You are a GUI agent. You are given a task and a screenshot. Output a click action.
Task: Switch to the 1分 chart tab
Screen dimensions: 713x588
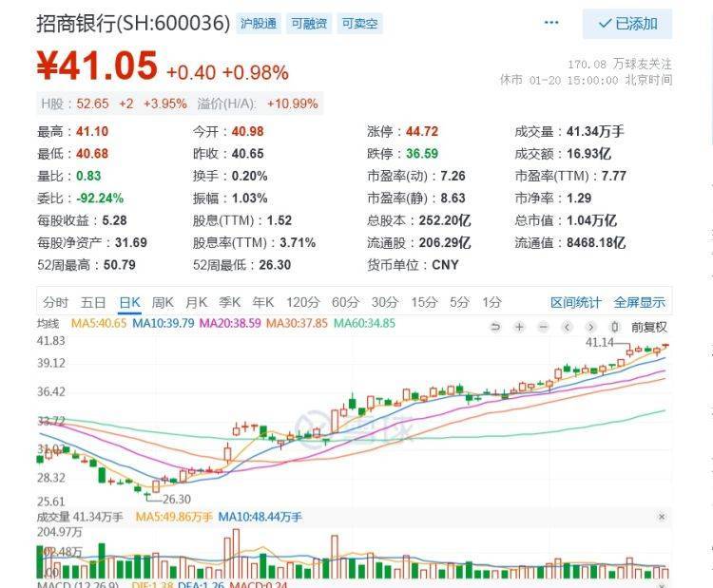[492, 302]
